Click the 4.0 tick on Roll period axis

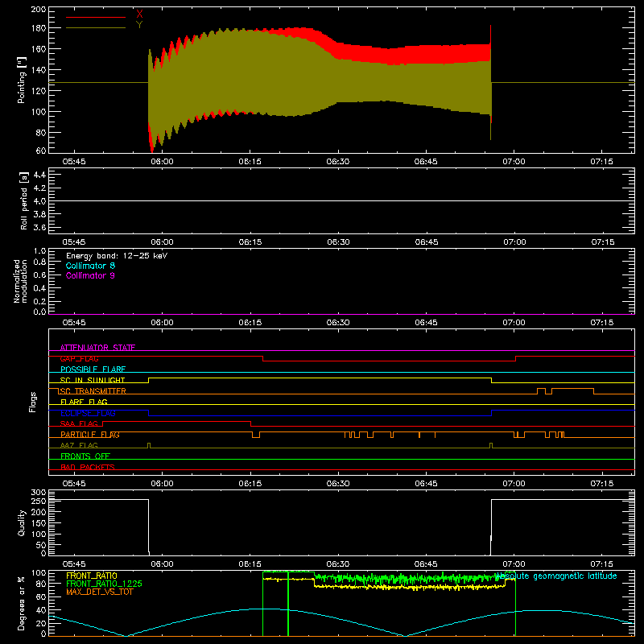tap(39, 201)
